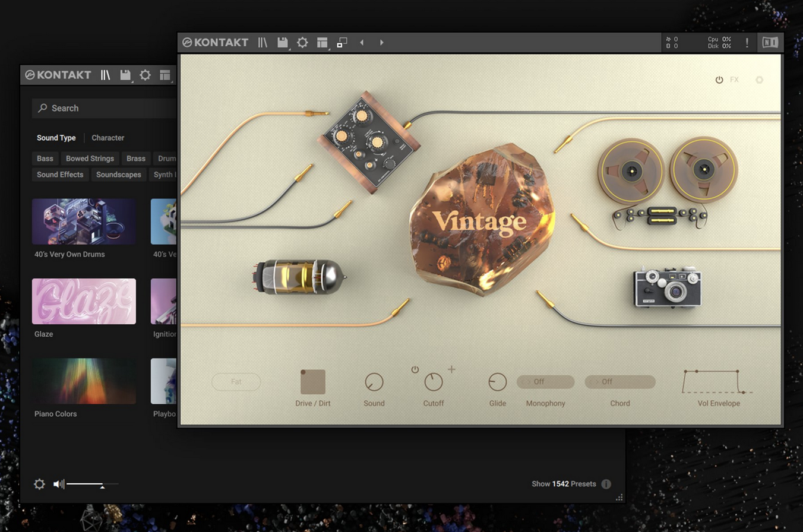Open Kontakt settings via the gear icon
Image resolution: width=803 pixels, height=532 pixels.
click(x=302, y=42)
